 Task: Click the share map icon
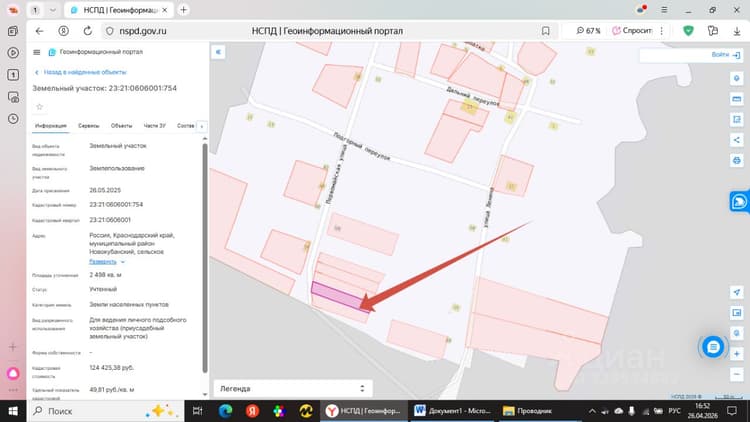click(737, 140)
